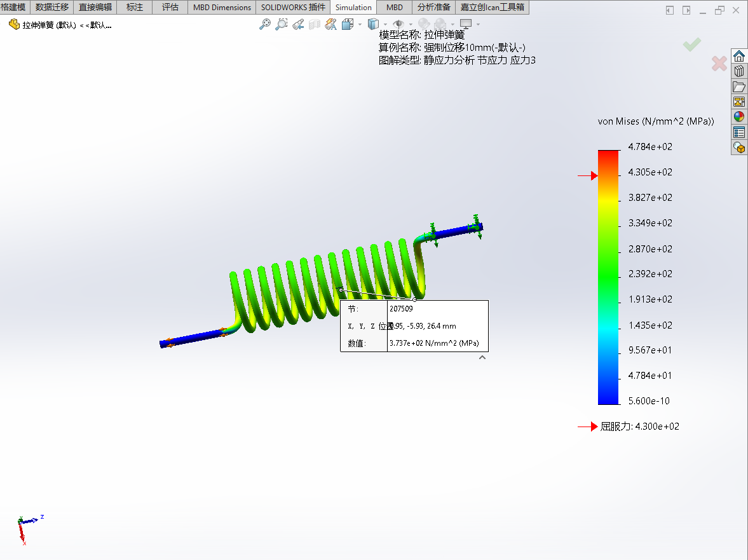Confirm with the green checkmark
This screenshot has width=748, height=560.
tap(692, 44)
